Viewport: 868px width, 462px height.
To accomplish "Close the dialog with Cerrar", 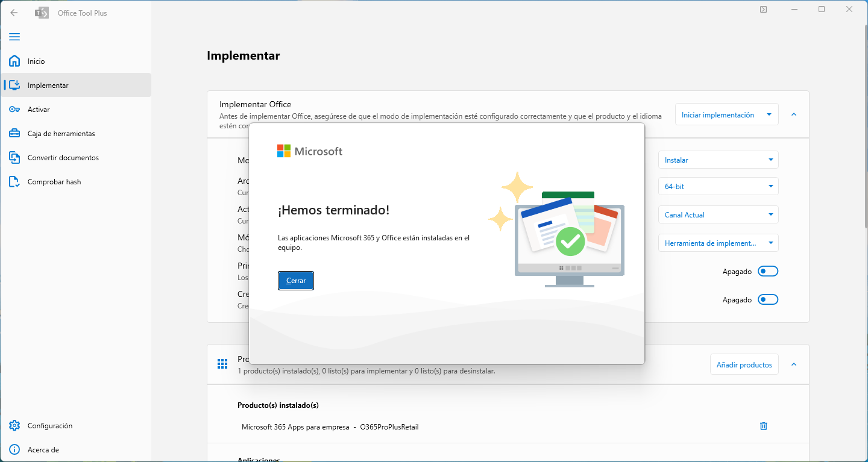I will pyautogui.click(x=296, y=281).
